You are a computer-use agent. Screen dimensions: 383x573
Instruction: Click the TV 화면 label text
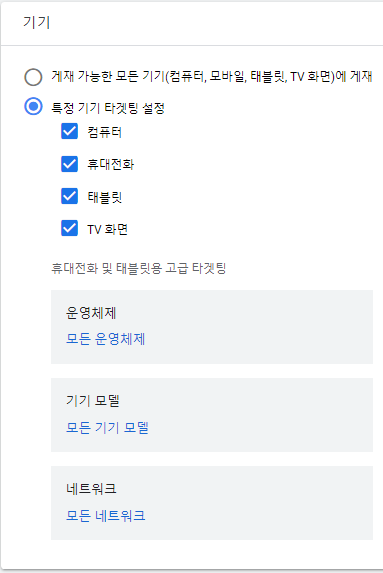pyautogui.click(x=107, y=229)
